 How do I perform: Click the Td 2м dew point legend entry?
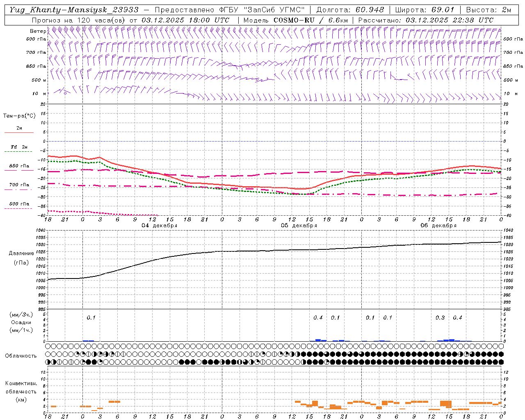[x=19, y=147]
